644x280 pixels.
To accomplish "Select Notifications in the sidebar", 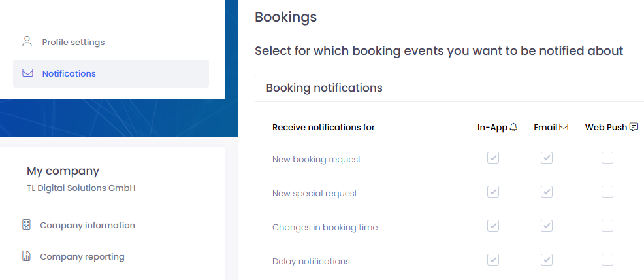I will click(x=69, y=73).
